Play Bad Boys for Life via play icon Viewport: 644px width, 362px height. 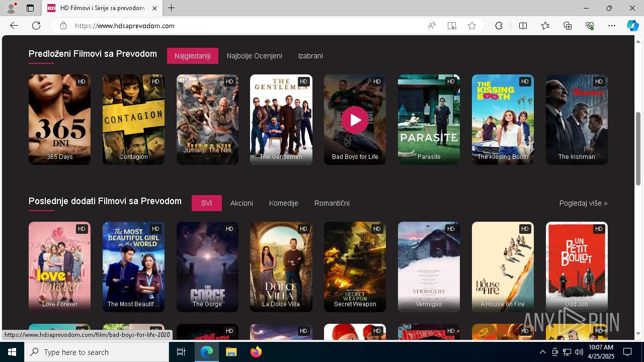click(355, 120)
